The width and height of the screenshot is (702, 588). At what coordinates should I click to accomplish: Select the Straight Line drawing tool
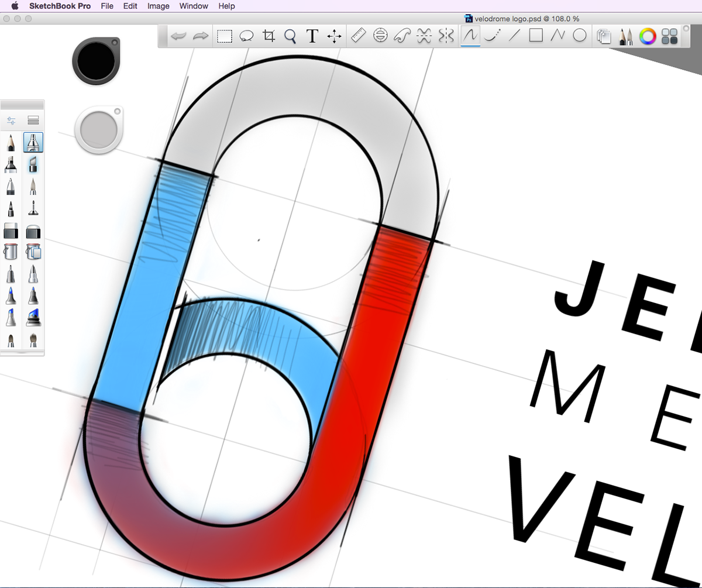[x=513, y=36]
